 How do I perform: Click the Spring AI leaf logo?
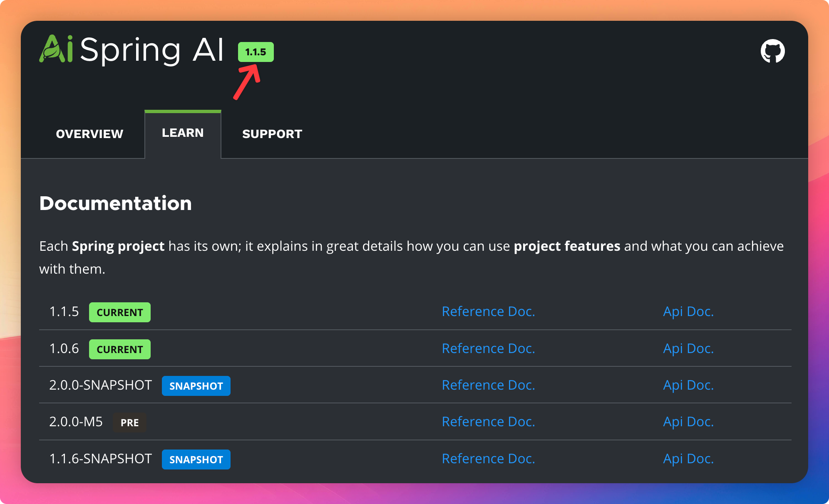56,49
